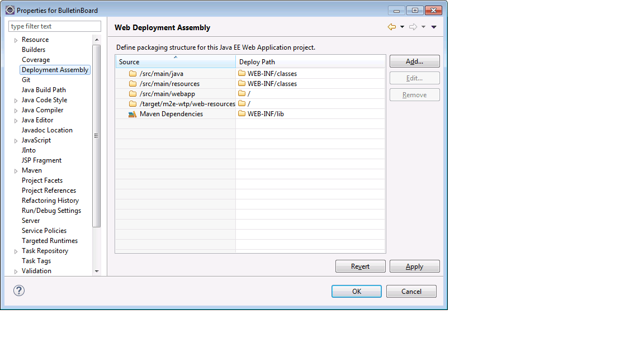
Task: Click the forward navigation arrow icon
Action: (413, 27)
